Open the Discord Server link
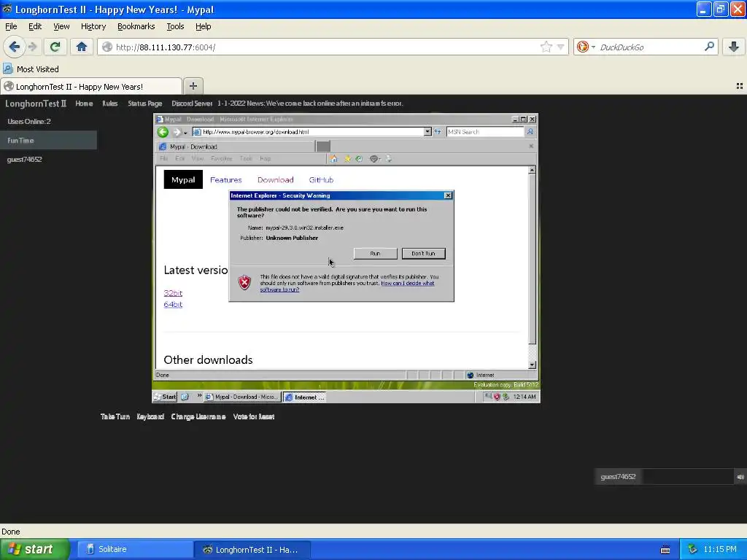 [x=192, y=104]
